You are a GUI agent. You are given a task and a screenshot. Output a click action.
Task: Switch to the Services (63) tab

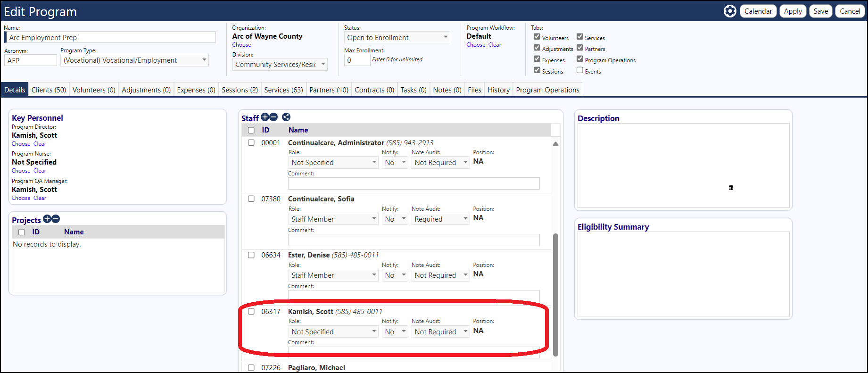(x=283, y=90)
